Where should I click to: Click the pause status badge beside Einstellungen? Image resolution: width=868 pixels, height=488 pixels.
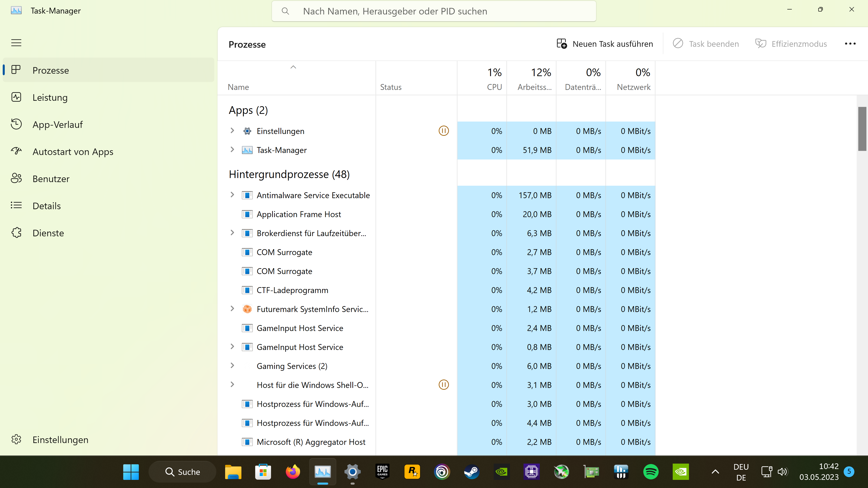pyautogui.click(x=443, y=131)
